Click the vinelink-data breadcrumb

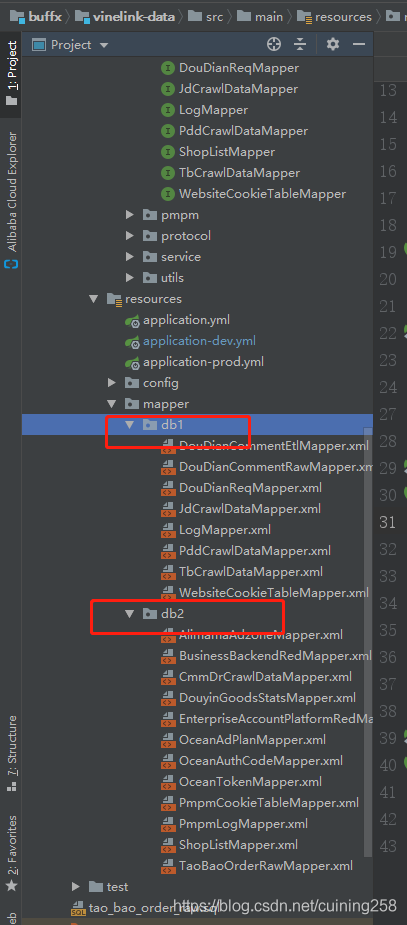pyautogui.click(x=124, y=17)
